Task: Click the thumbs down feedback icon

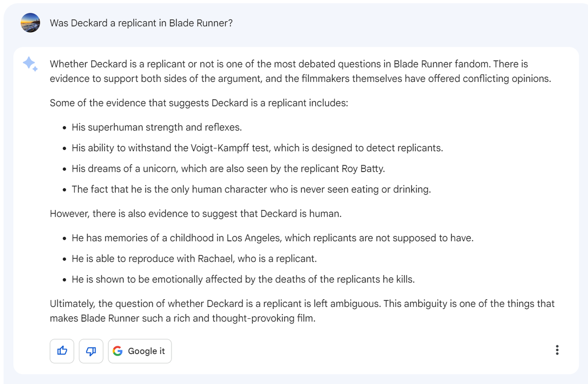Action: [91, 351]
